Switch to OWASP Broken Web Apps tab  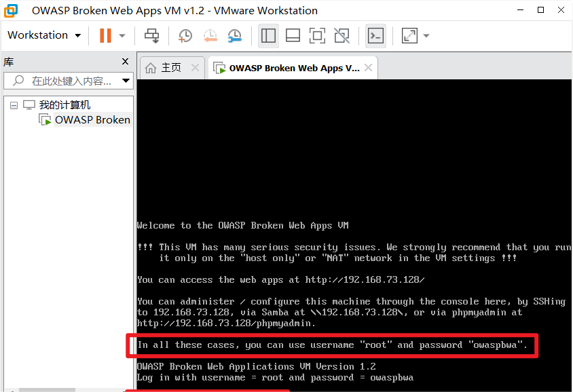pos(294,68)
